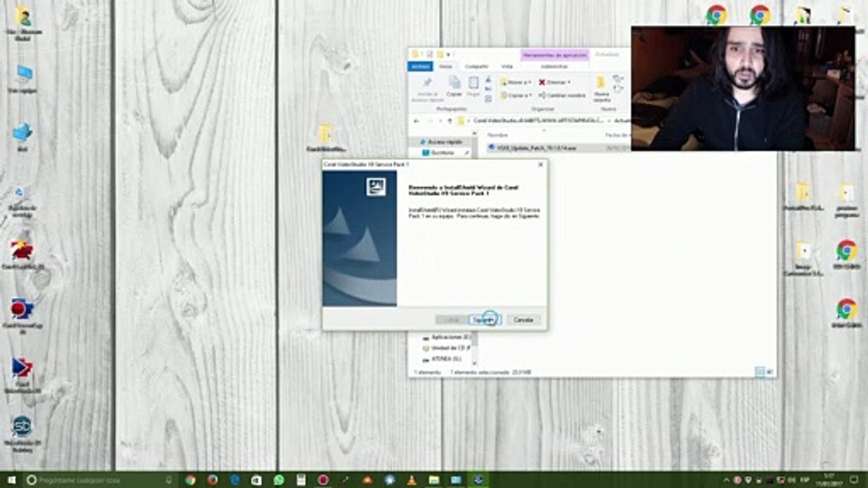The image size is (868, 488).
Task: Click the Eliminar red X icon
Action: click(x=542, y=82)
